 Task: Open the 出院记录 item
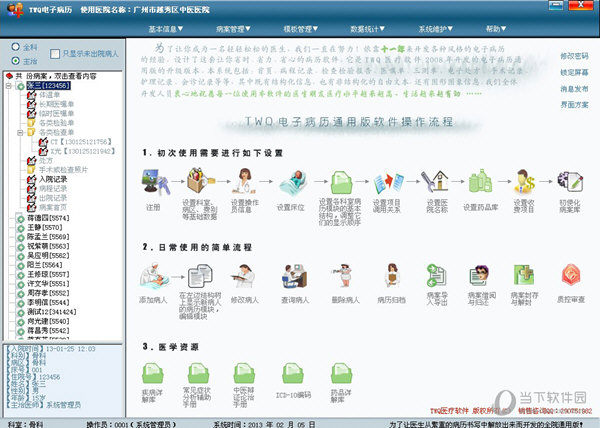[53, 198]
